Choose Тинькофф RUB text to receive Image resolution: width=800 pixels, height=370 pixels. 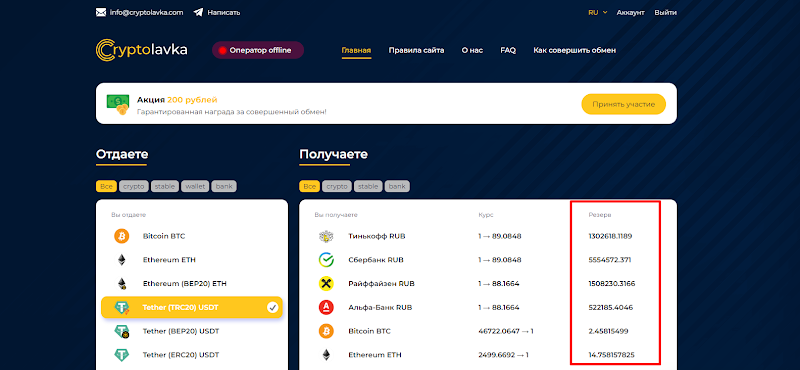pyautogui.click(x=377, y=236)
